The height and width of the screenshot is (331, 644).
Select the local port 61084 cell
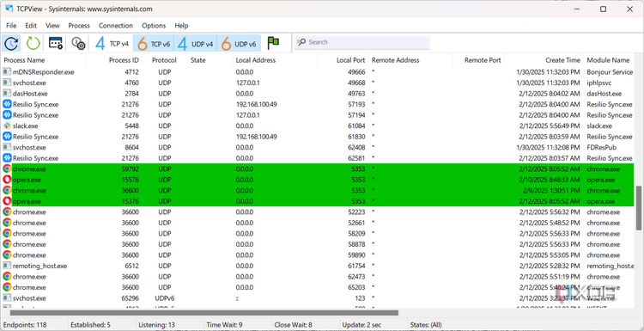[x=356, y=126]
